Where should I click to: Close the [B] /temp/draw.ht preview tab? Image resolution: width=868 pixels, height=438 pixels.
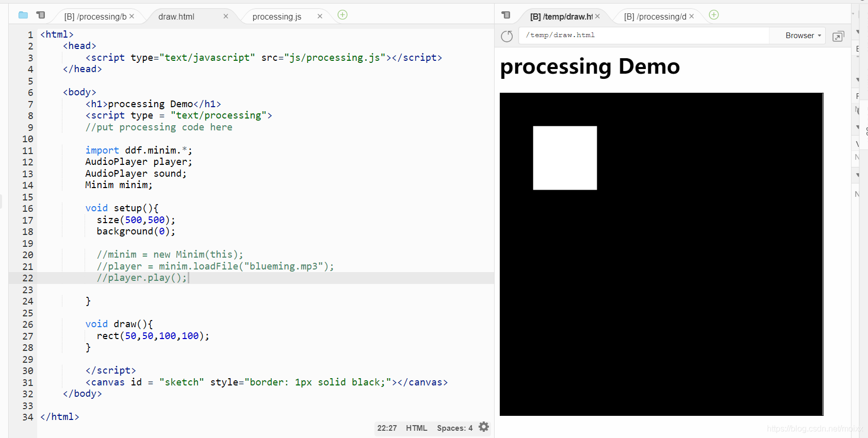click(x=597, y=16)
